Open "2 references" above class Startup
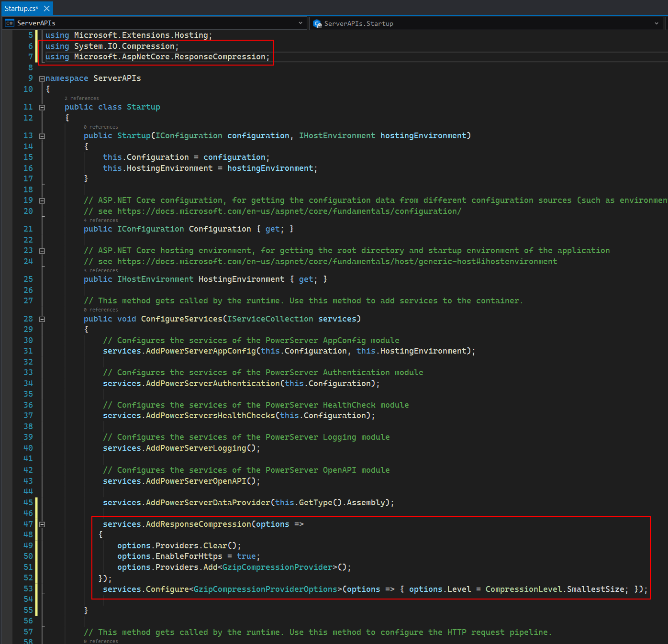 82,98
